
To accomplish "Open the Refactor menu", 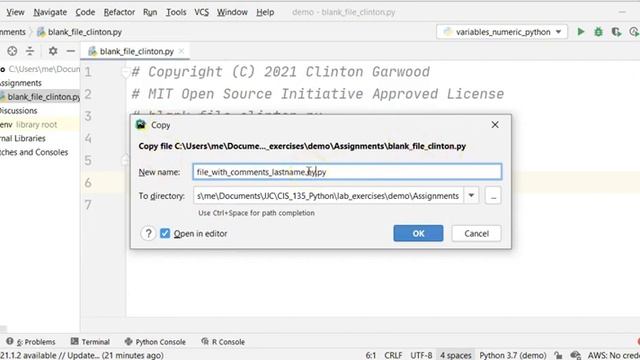I will coord(119,12).
